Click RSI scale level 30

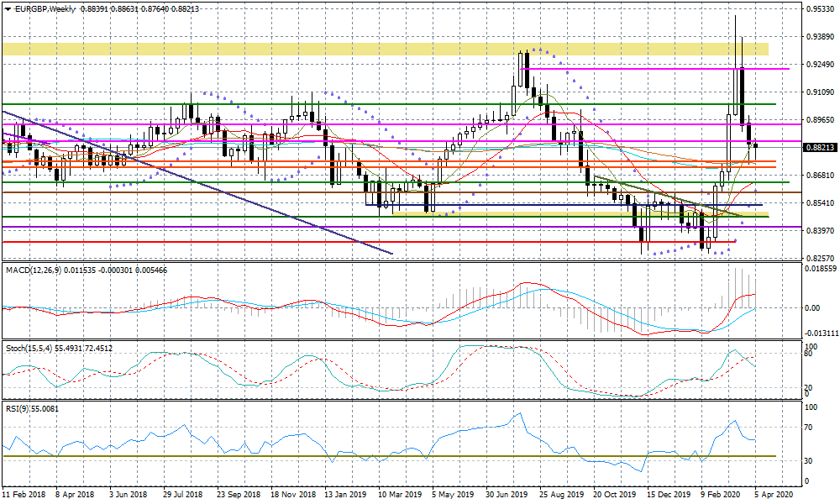[x=809, y=460]
